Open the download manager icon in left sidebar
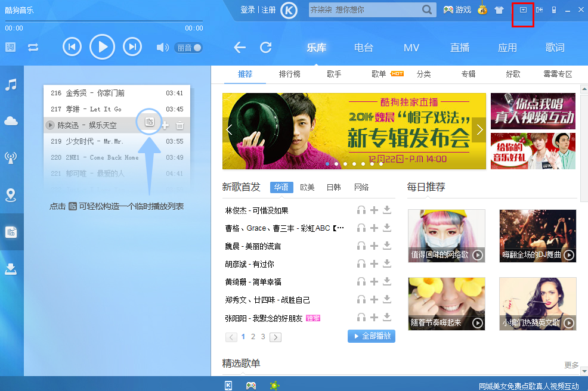This screenshot has width=588, height=391. coord(12,269)
